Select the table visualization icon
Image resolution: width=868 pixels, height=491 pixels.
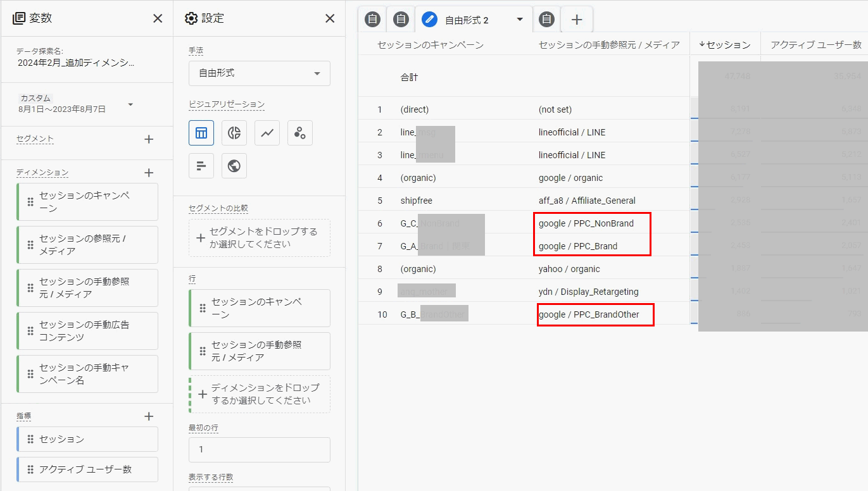pos(201,133)
